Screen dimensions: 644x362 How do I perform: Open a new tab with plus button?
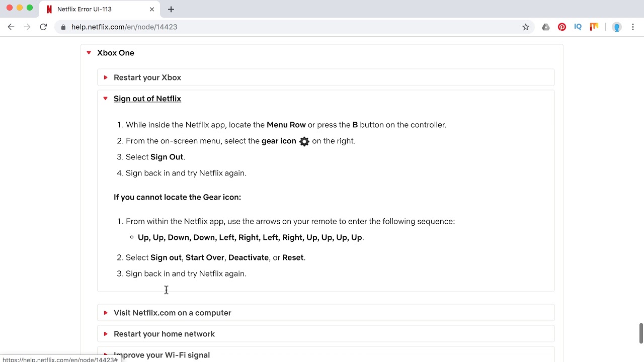tap(171, 9)
